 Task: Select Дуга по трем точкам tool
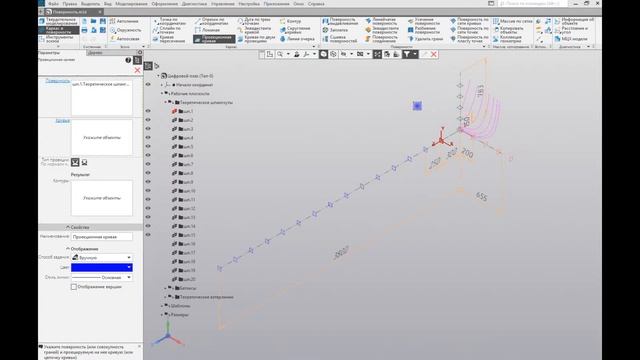coord(255,21)
